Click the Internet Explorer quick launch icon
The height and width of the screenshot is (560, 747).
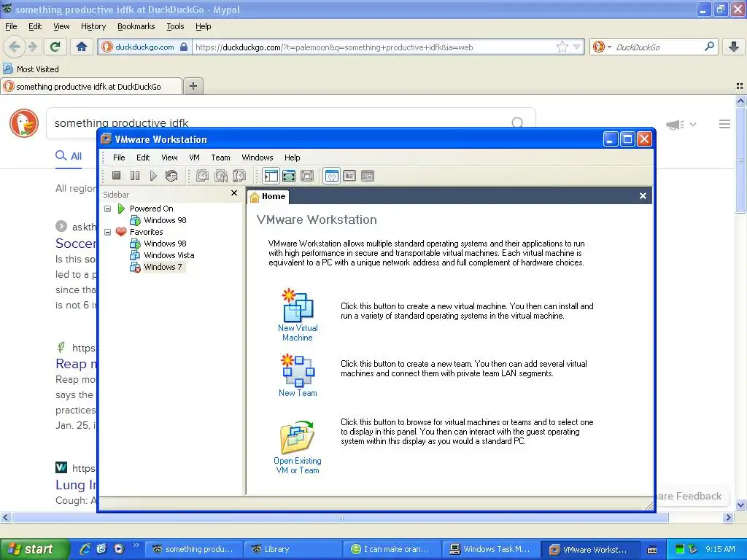tap(85, 549)
